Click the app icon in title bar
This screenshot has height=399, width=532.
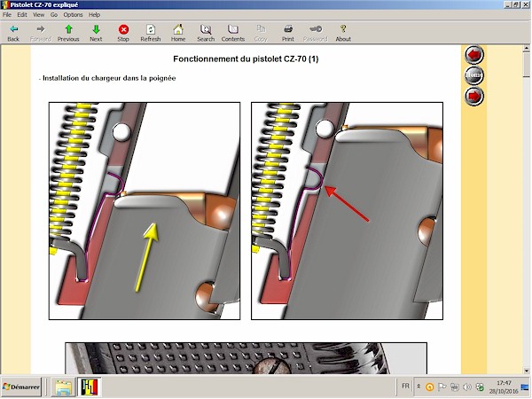5,4
